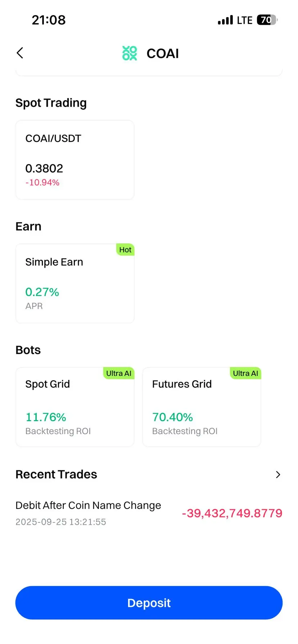Tap the battery indicator in status bar
This screenshot has width=298, height=644.
pos(267,20)
